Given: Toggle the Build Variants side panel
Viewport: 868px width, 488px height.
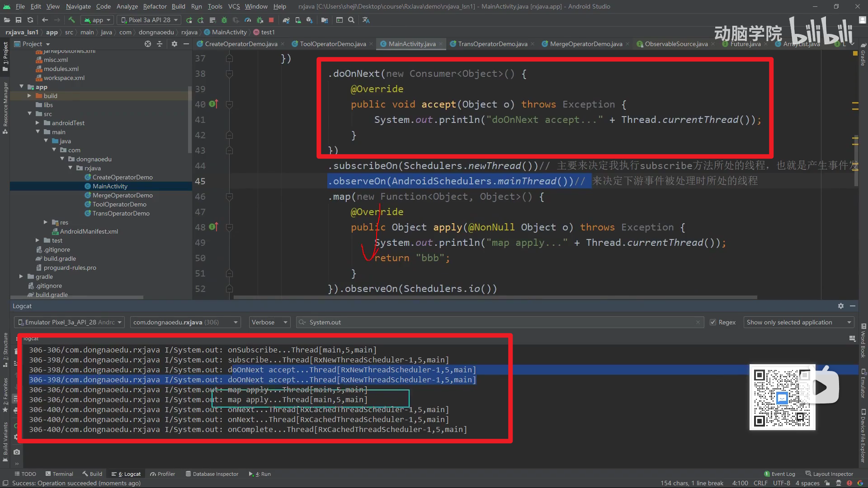Looking at the screenshot, I should click(x=5, y=441).
